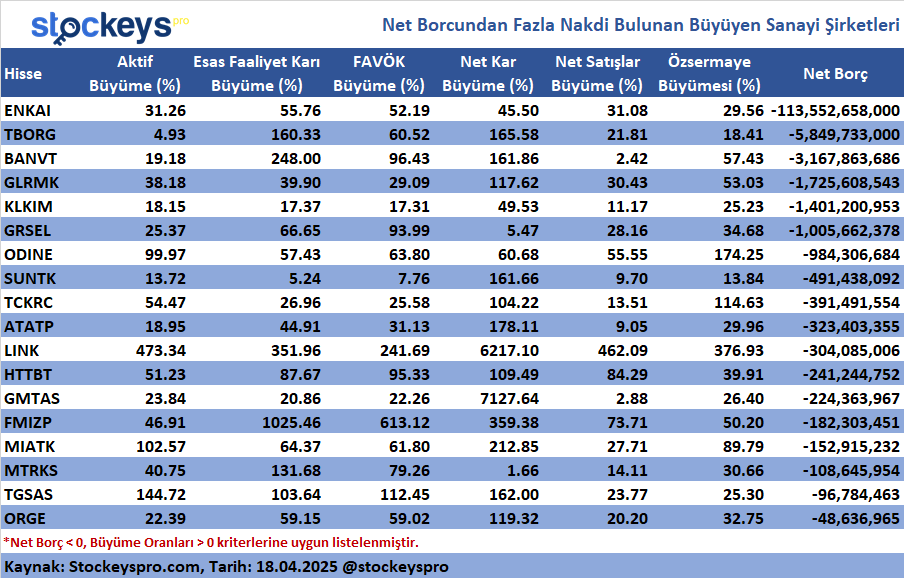
Task: Select the TCKRC ticker cell
Action: [28, 303]
